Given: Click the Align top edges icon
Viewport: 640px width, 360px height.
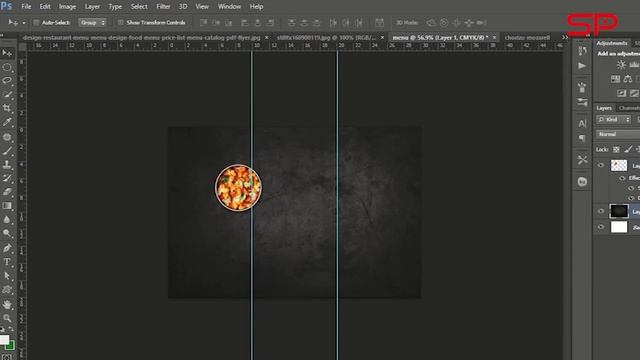Looking at the screenshot, I should point(203,22).
